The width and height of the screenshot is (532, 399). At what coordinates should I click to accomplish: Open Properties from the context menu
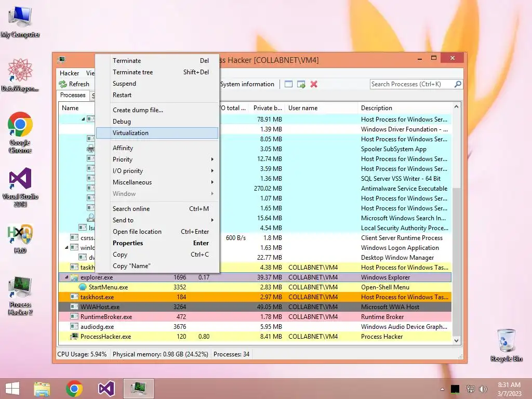(157, 243)
